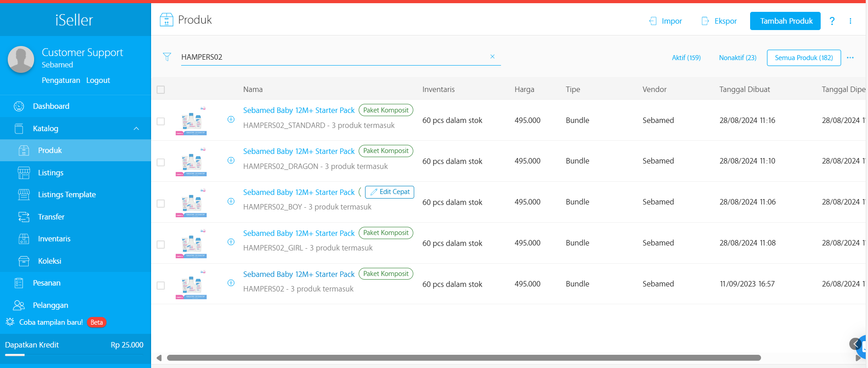The image size is (868, 368).
Task: Click right arrow of horizontal scrollbar
Action: (858, 358)
